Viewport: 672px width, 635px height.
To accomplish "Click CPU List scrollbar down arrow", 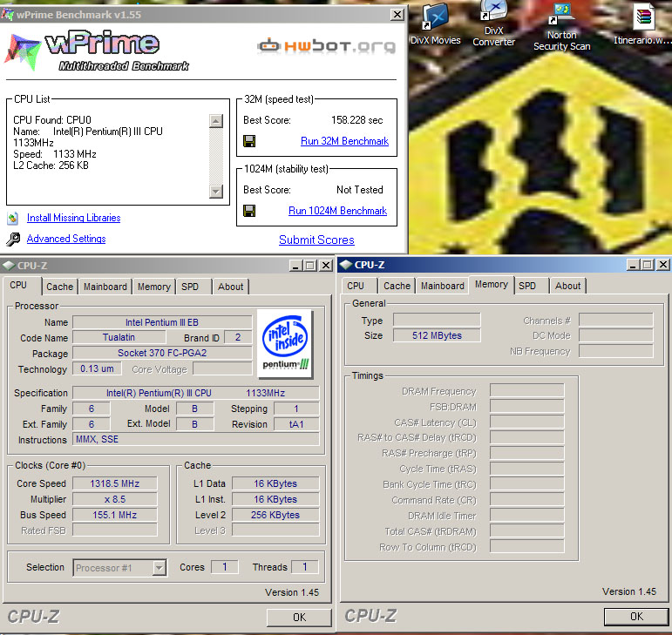I will pos(216,192).
